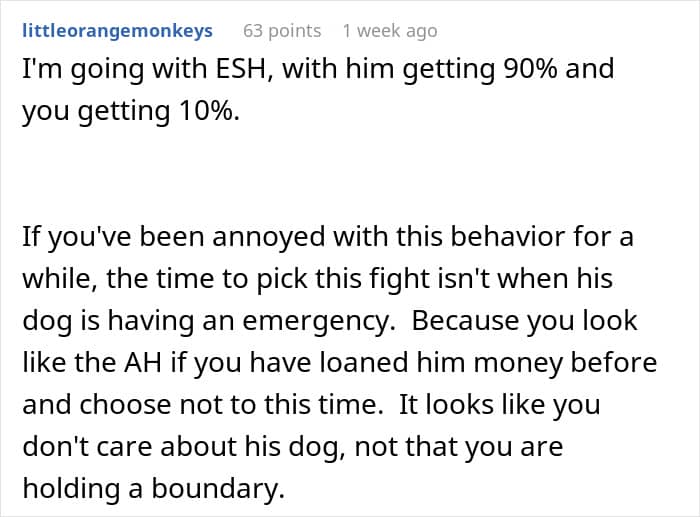The width and height of the screenshot is (700, 517).
Task: Open littleorangemonkeys user profile link
Action: 117,31
